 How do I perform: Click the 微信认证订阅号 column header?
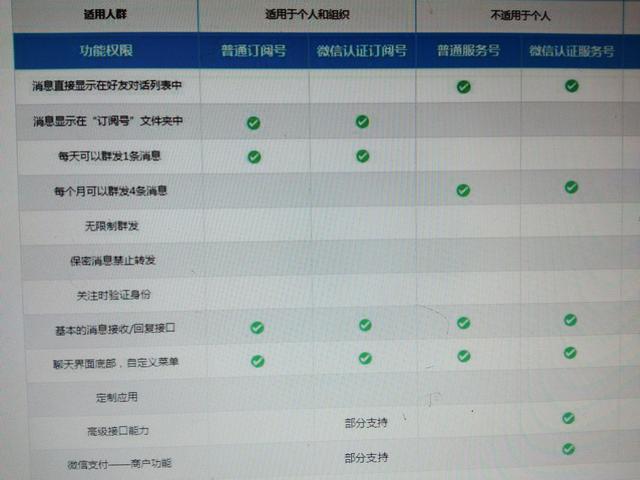(x=362, y=51)
